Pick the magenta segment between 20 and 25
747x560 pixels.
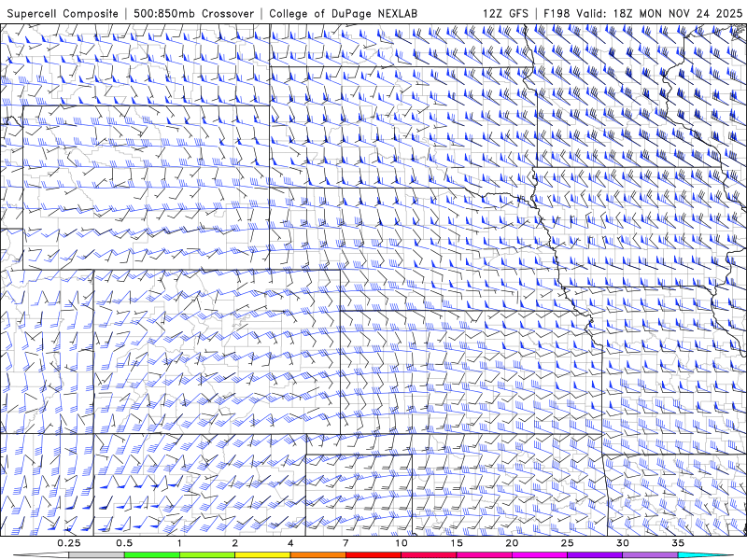(x=540, y=555)
